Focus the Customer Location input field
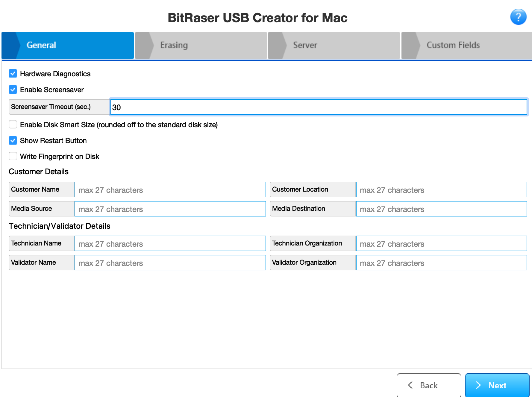 pyautogui.click(x=441, y=190)
